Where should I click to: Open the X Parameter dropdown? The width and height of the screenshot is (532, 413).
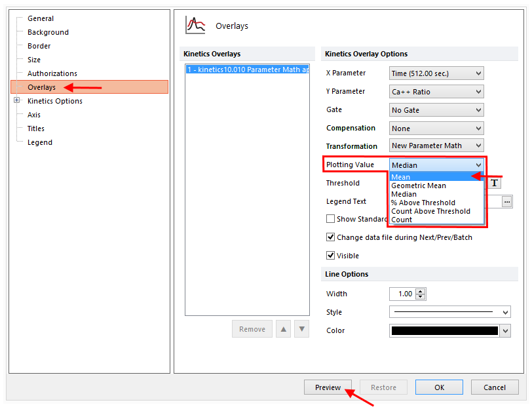click(x=436, y=73)
